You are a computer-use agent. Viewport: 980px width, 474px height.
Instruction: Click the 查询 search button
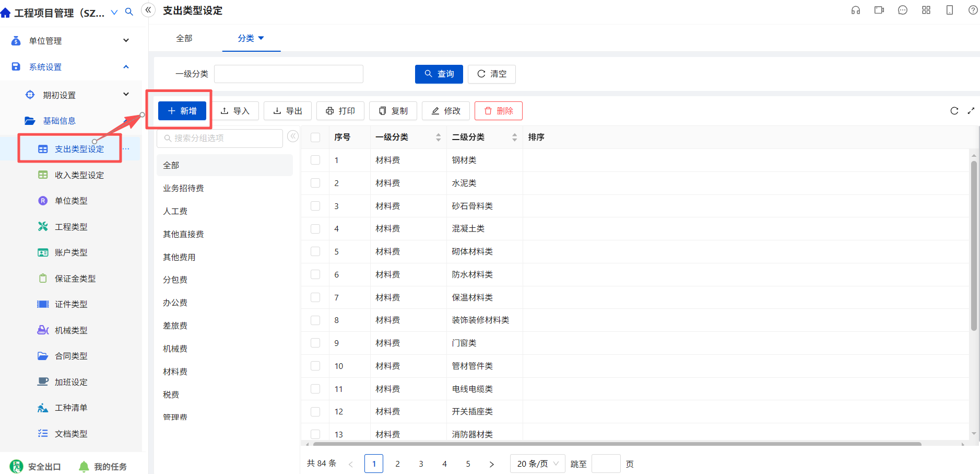(x=439, y=74)
